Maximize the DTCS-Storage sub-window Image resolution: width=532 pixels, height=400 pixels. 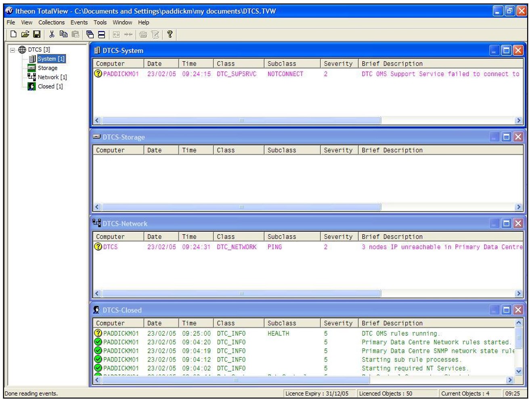tap(506, 137)
